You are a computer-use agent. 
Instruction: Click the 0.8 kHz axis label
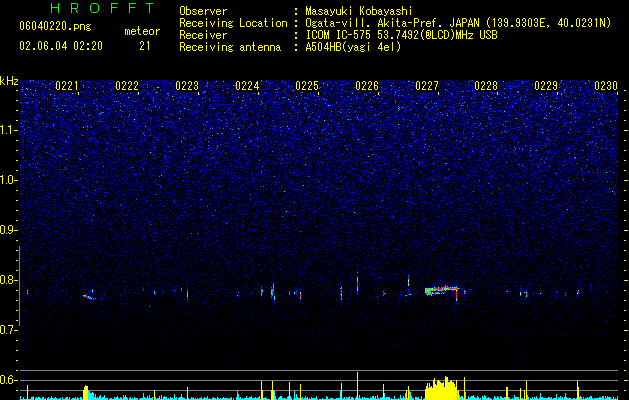tap(9, 280)
